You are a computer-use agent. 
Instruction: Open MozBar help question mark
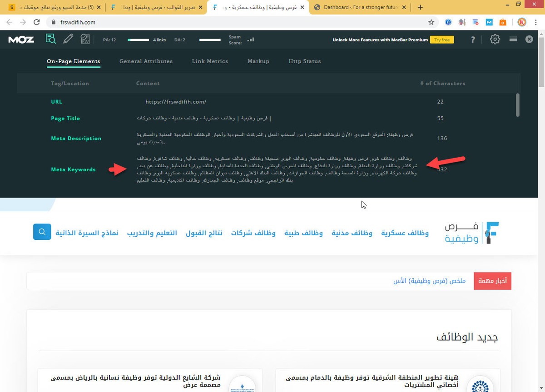[x=473, y=40]
